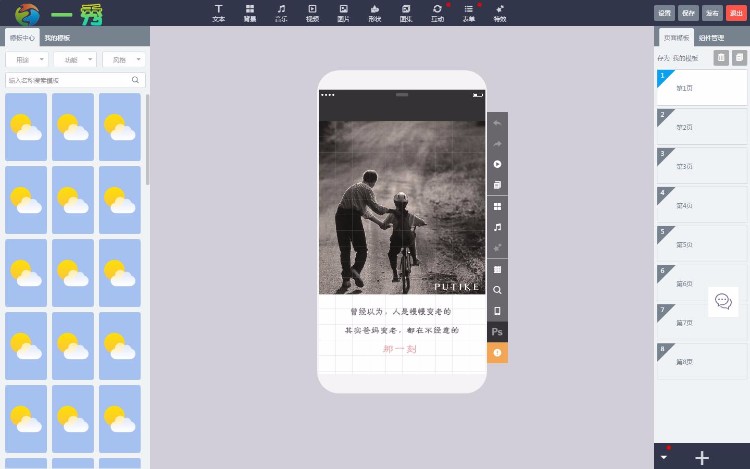The height and width of the screenshot is (469, 750).
Task: Click the 发布 publish button
Action: click(712, 13)
